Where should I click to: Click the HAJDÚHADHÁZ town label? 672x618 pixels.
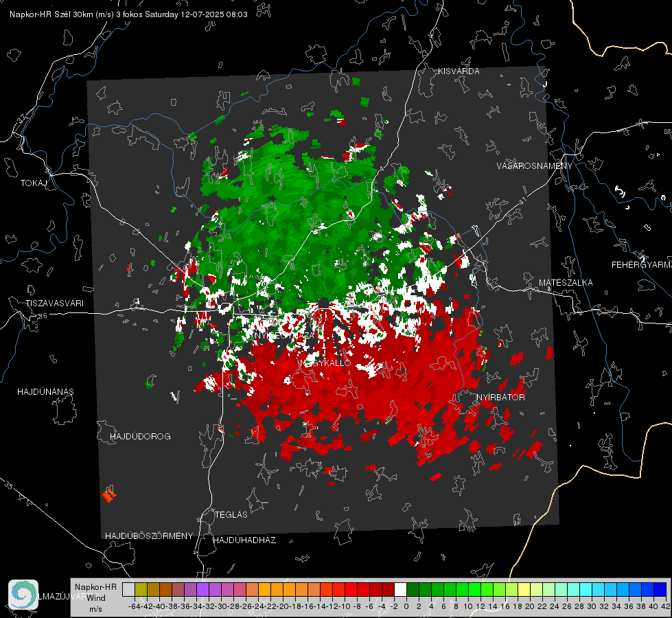pos(244,540)
